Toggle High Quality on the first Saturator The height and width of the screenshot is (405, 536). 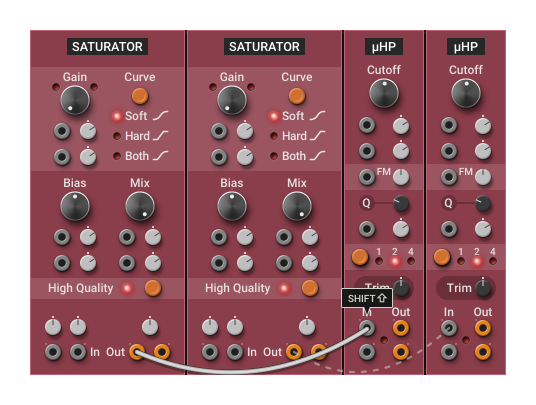(153, 288)
